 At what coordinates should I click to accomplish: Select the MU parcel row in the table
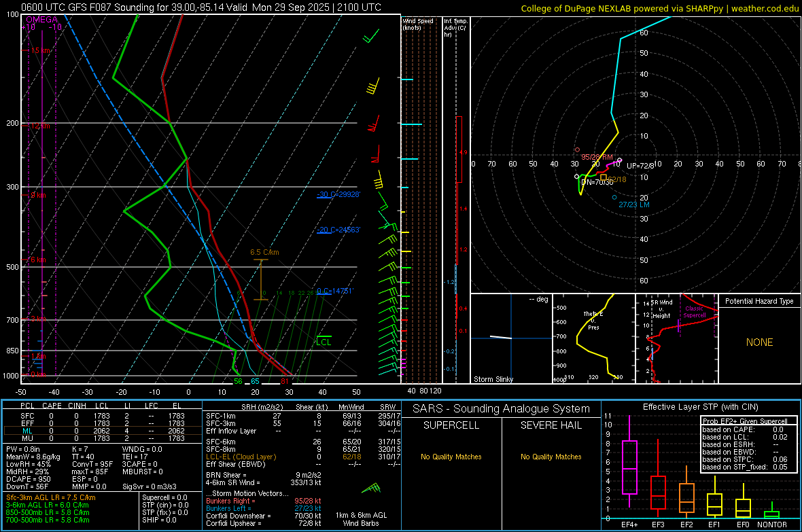[x=103, y=438]
